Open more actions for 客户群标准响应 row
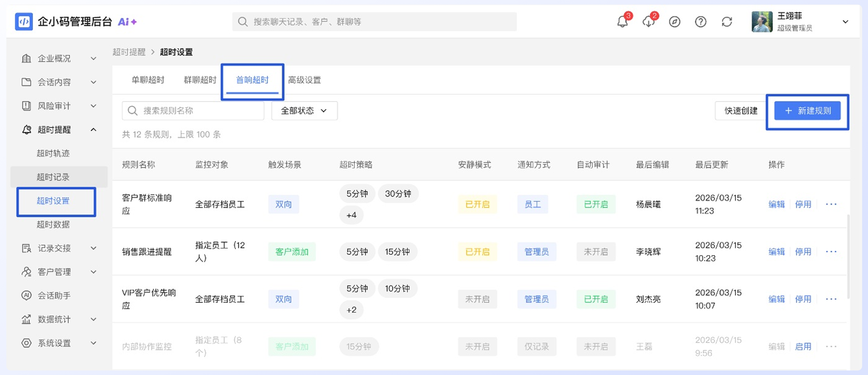The image size is (868, 375). coord(831,204)
